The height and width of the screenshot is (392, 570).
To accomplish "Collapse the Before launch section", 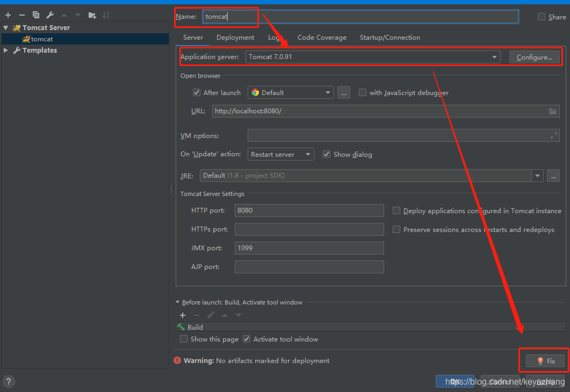I will point(178,302).
